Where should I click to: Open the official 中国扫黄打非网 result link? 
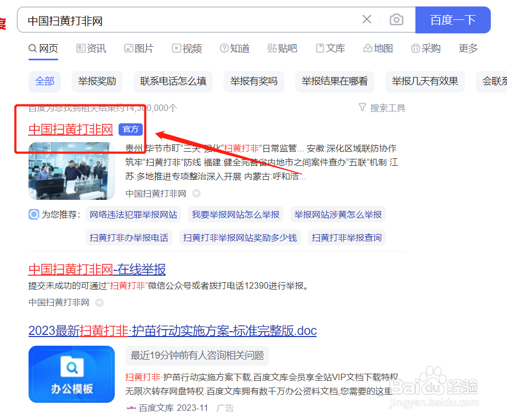(x=71, y=130)
